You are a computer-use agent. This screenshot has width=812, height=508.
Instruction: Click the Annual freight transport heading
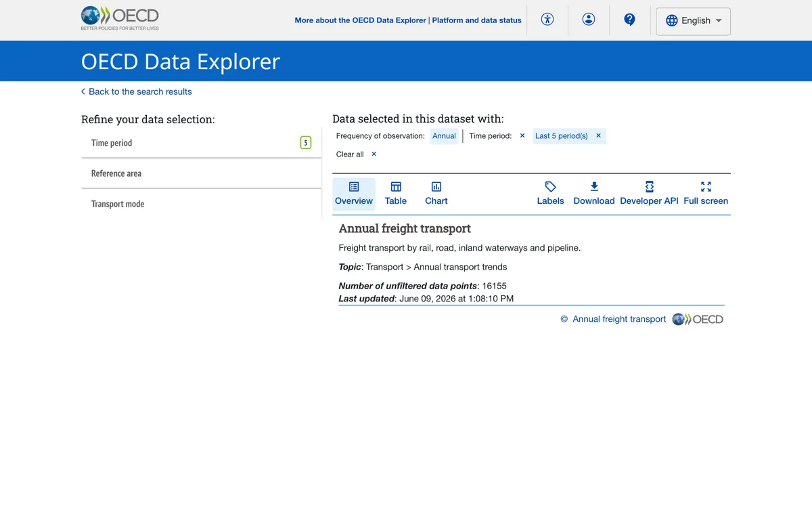(x=405, y=228)
